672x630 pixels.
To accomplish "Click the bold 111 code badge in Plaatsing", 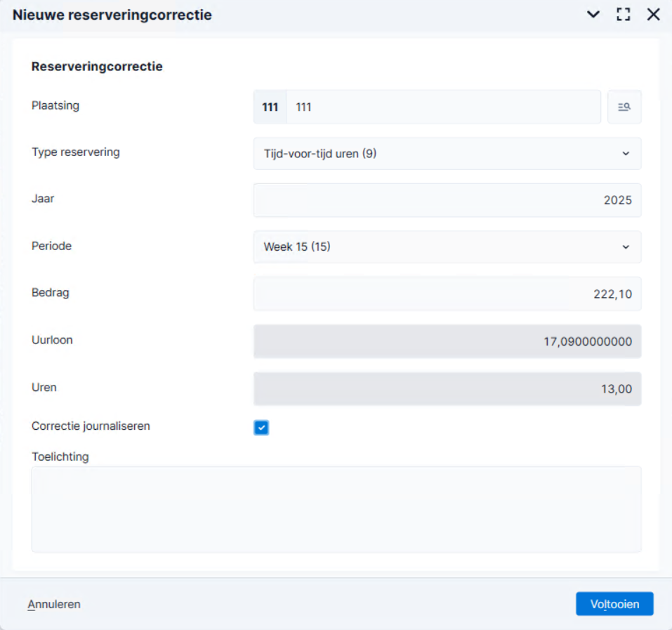I will pos(270,107).
